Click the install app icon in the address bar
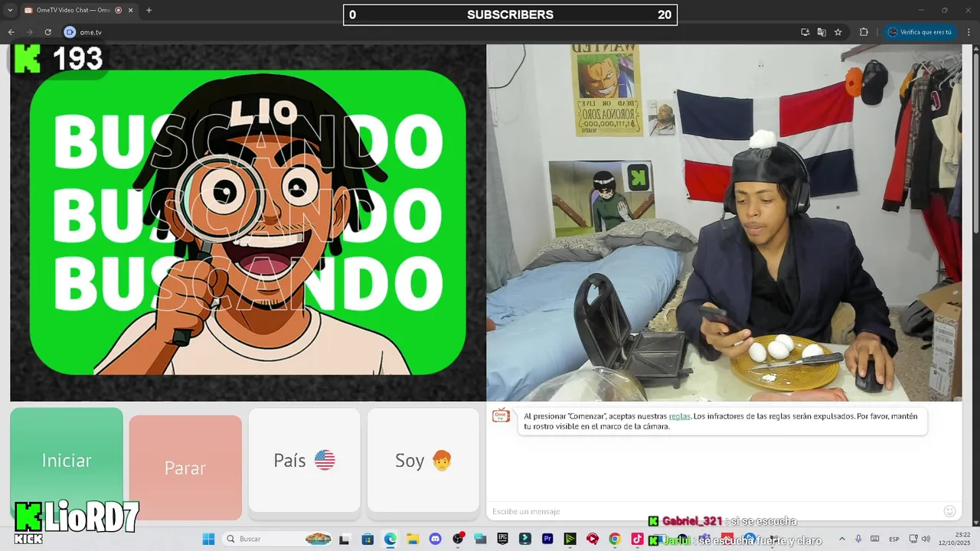Viewport: 980px width, 551px height. pyautogui.click(x=805, y=32)
